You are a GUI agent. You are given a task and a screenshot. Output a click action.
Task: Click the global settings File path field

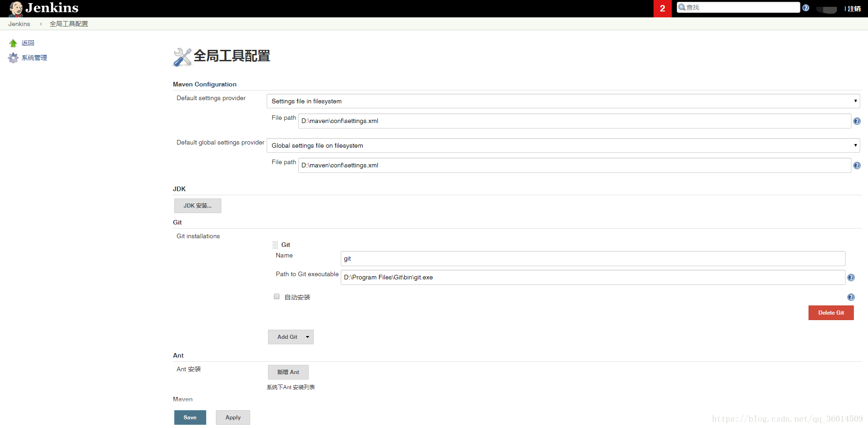pyautogui.click(x=574, y=165)
